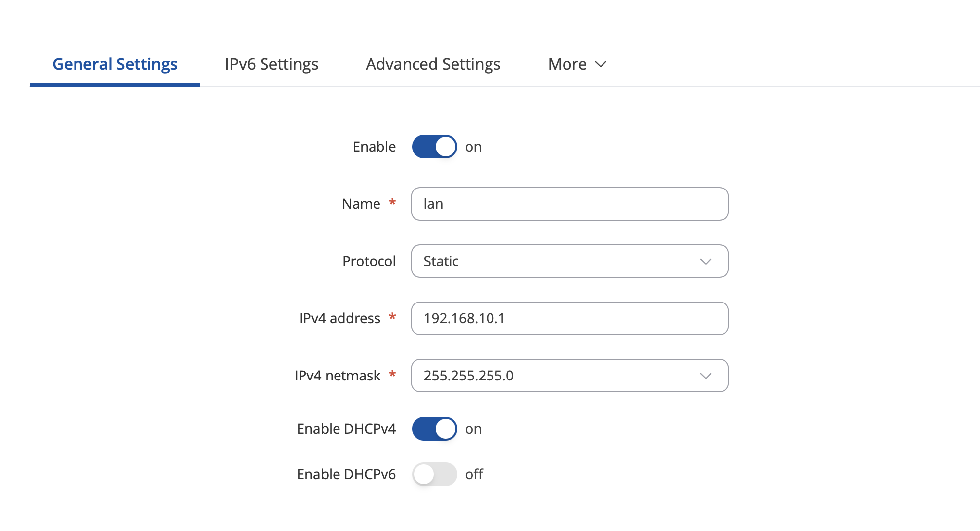Click the arrow icon in Protocol field
Screen dimensions: 980x531
(706, 261)
